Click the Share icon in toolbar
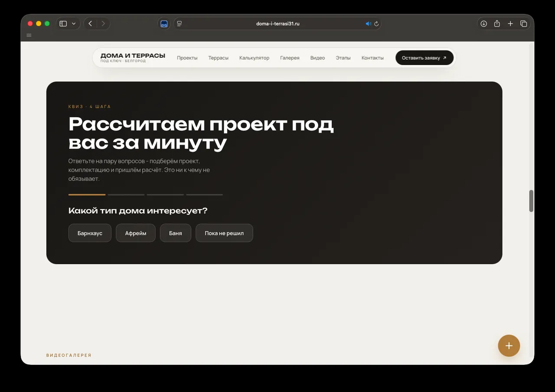Viewport: 555px width, 392px height. pos(497,24)
